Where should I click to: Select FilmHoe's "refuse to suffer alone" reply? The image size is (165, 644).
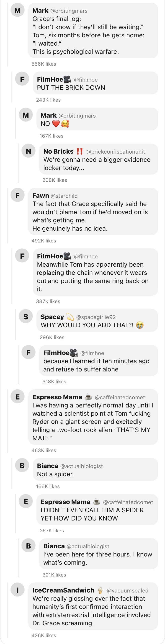coord(98,361)
